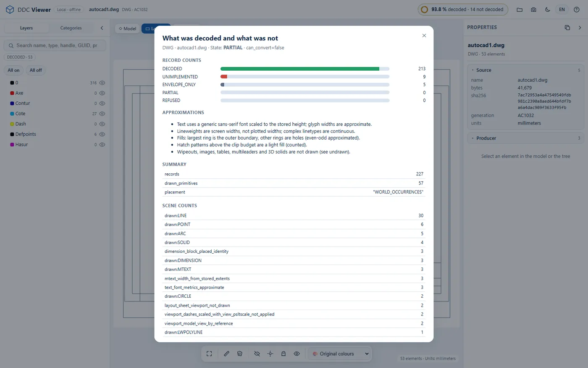Viewport: 588px width, 368px height.
Task: Click the 93.8 % decoded status pill
Action: pos(463,9)
